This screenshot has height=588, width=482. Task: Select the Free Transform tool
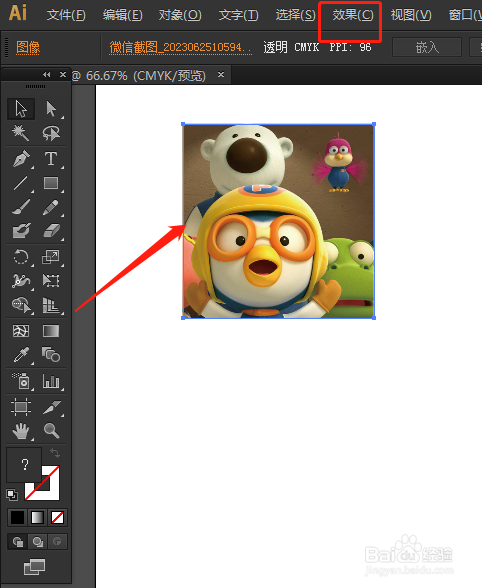[x=51, y=281]
